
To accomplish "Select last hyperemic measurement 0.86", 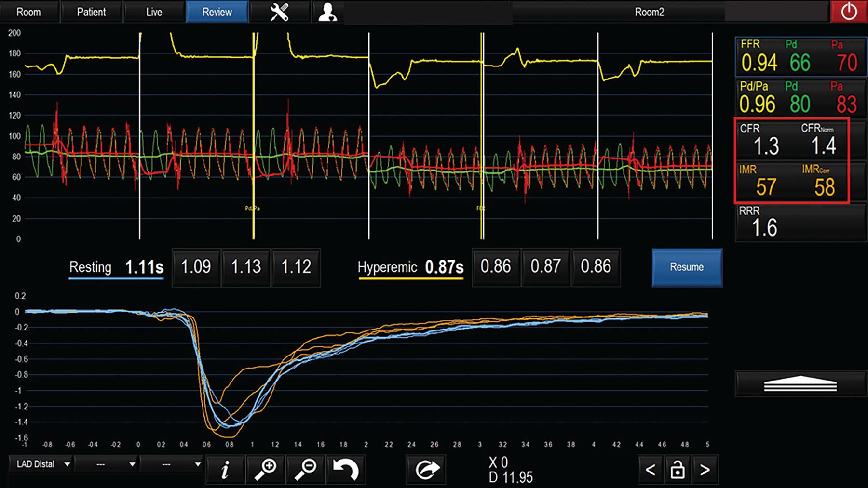I will click(596, 267).
